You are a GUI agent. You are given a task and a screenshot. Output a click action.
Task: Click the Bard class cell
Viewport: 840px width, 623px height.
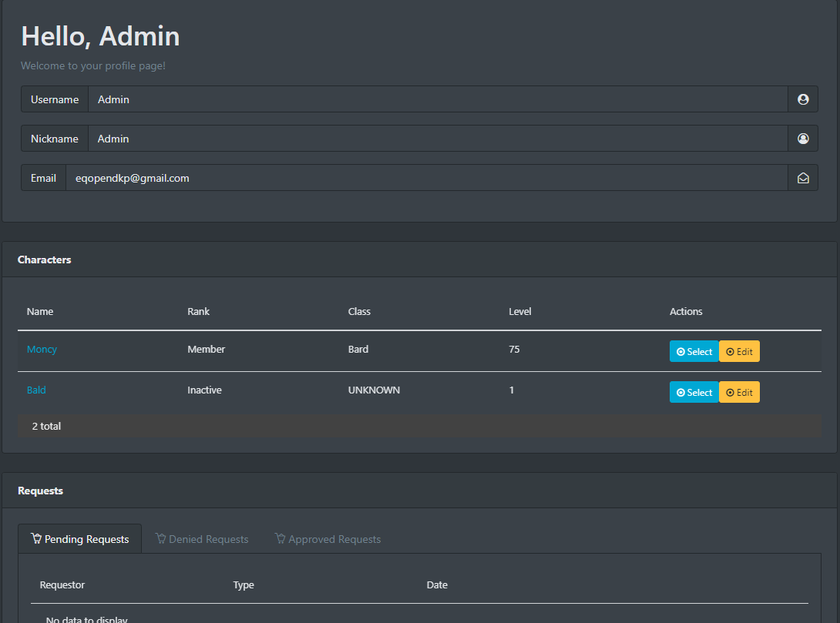358,349
